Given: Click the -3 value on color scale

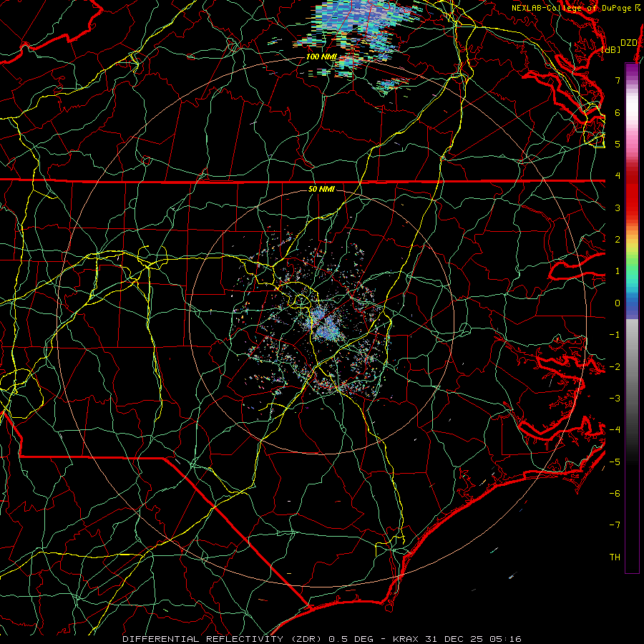Looking at the screenshot, I should 615,399.
